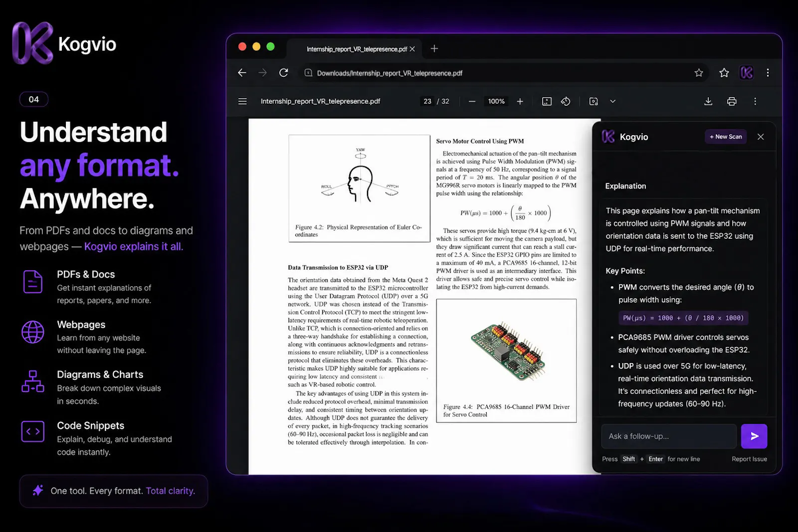Click the 'Explanation' heading in Kogvio panel

click(x=625, y=186)
